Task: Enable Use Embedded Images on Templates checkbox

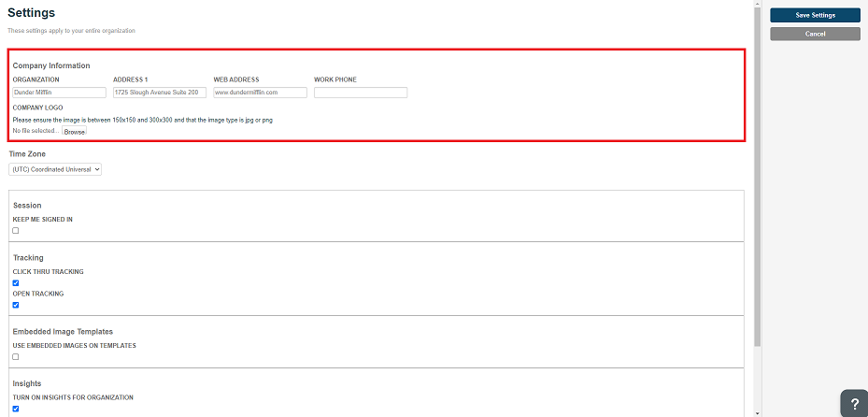Action: (x=16, y=356)
